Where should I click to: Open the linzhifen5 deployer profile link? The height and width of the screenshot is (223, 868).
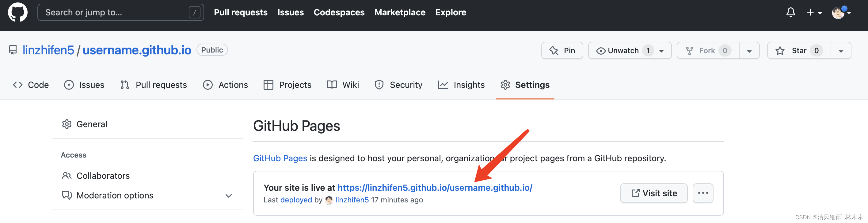[352, 200]
